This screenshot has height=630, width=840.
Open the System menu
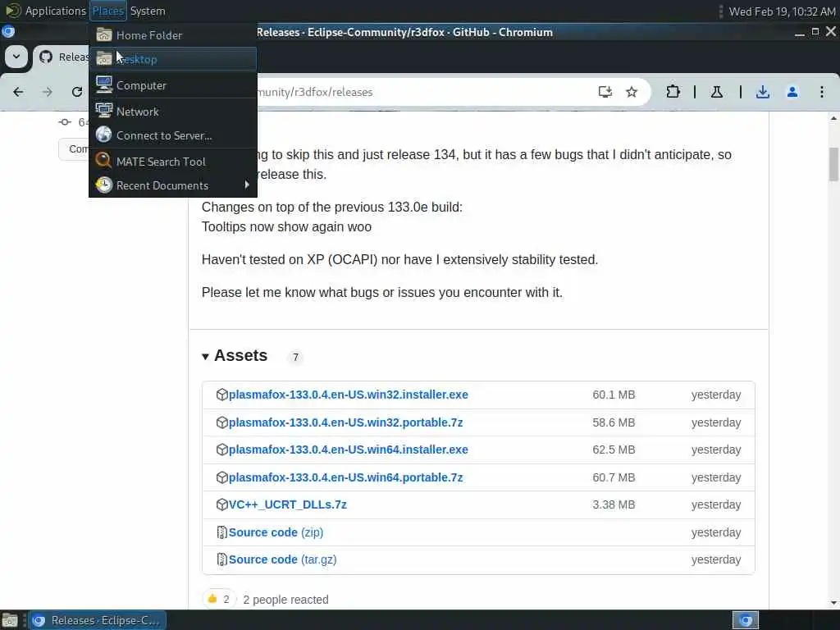[x=148, y=11]
